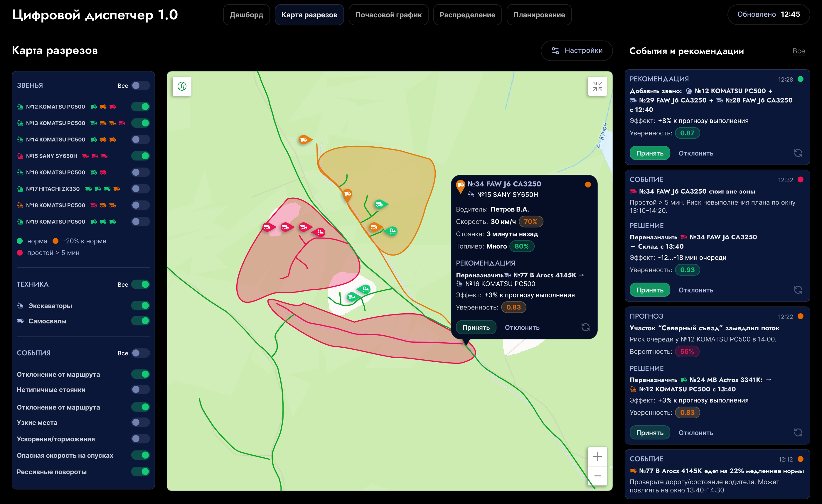Image resolution: width=822 pixels, height=504 pixels.
Task: Click the №19 KOMATSU PC500 row label
Action: 55,222
